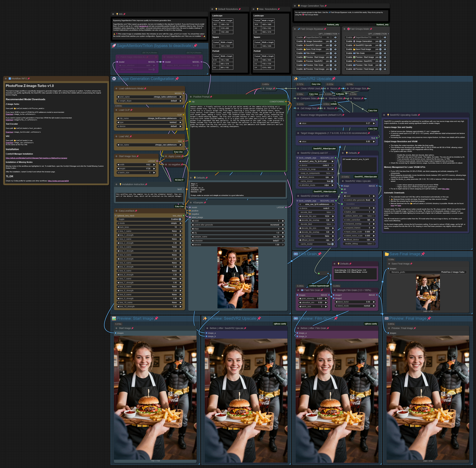Switch off the EasyLoraStack Enabled toggle
The width and height of the screenshot is (476, 468).
click(x=180, y=219)
